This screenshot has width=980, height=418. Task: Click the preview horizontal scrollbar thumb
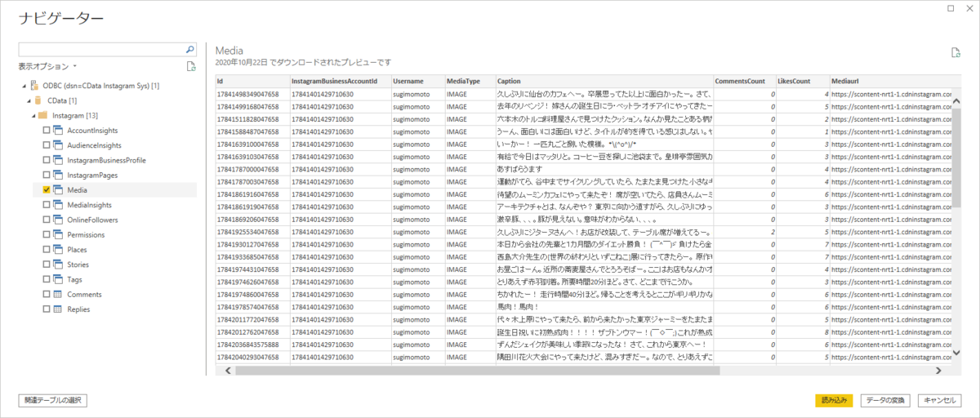tap(478, 370)
